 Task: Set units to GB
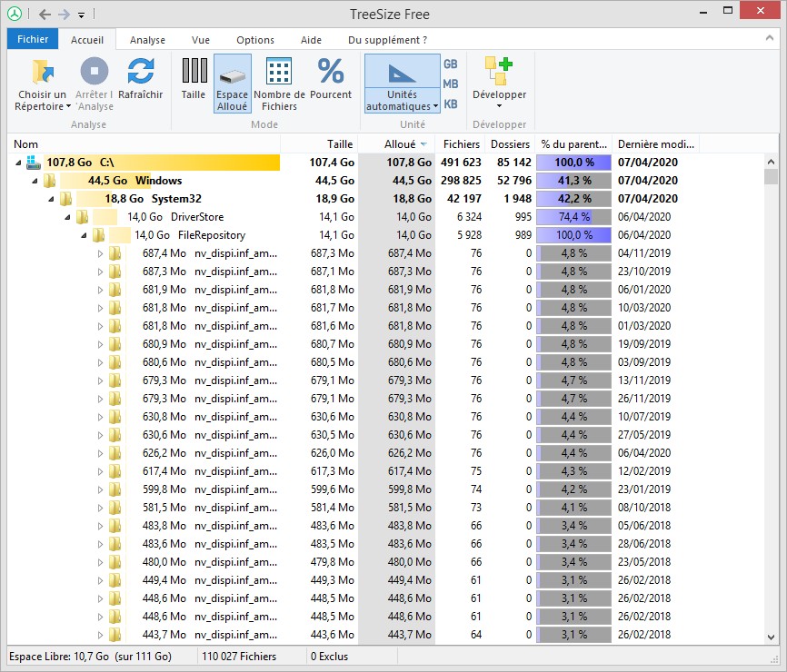click(450, 64)
